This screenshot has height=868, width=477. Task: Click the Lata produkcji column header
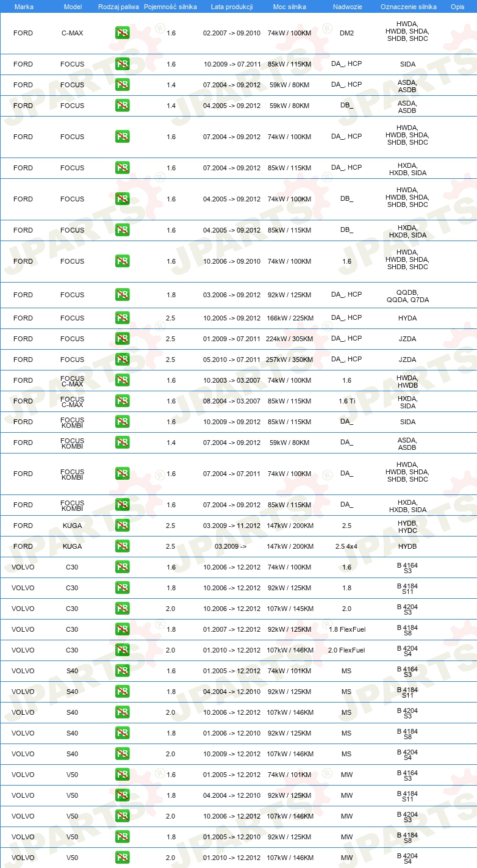232,6
